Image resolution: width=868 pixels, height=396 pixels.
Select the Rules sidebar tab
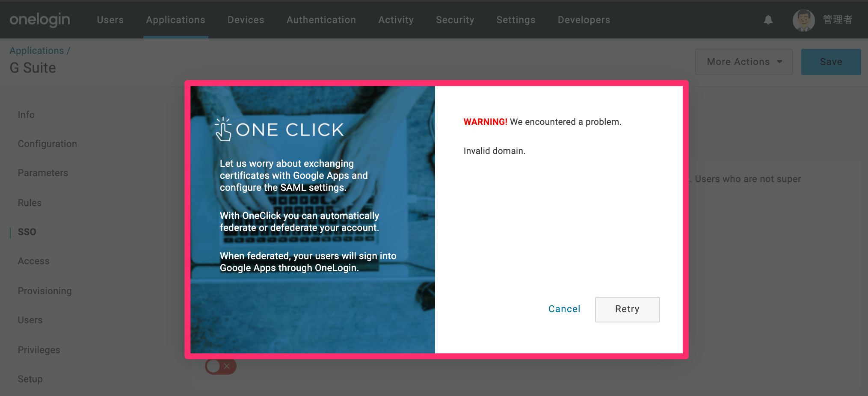[30, 203]
